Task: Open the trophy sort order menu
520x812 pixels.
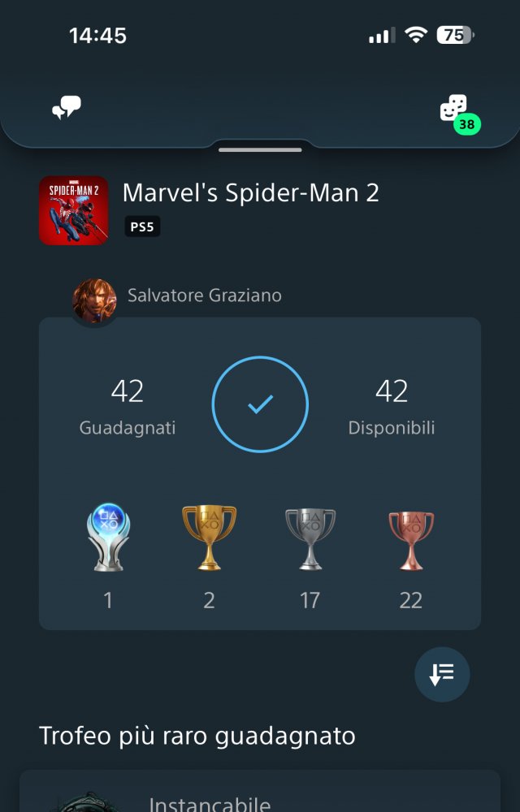Action: (x=442, y=674)
